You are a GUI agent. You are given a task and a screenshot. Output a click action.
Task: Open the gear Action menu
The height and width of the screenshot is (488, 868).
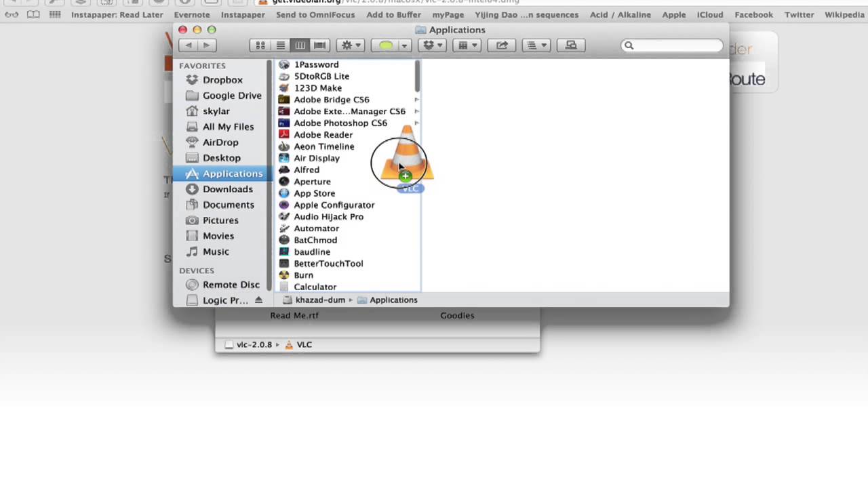(351, 45)
